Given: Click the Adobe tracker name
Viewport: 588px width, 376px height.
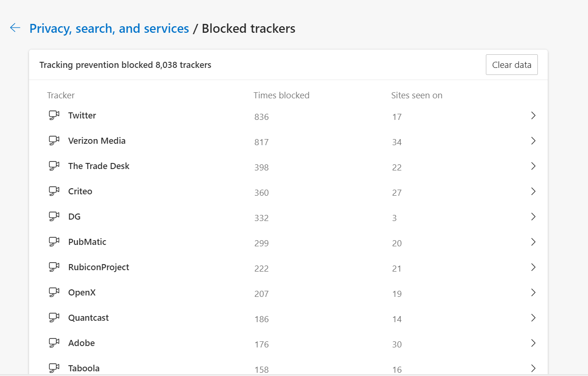Looking at the screenshot, I should pyautogui.click(x=82, y=343).
